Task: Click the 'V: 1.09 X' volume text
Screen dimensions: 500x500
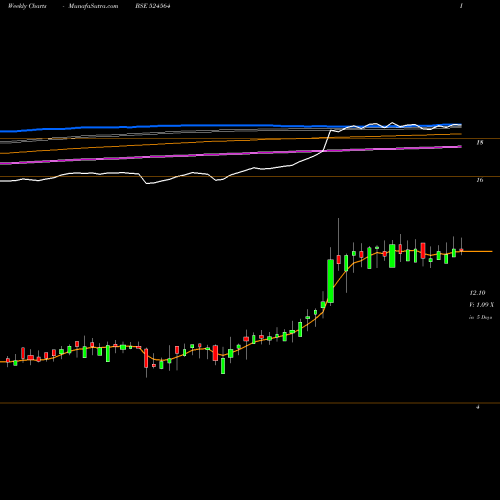Action: click(481, 305)
